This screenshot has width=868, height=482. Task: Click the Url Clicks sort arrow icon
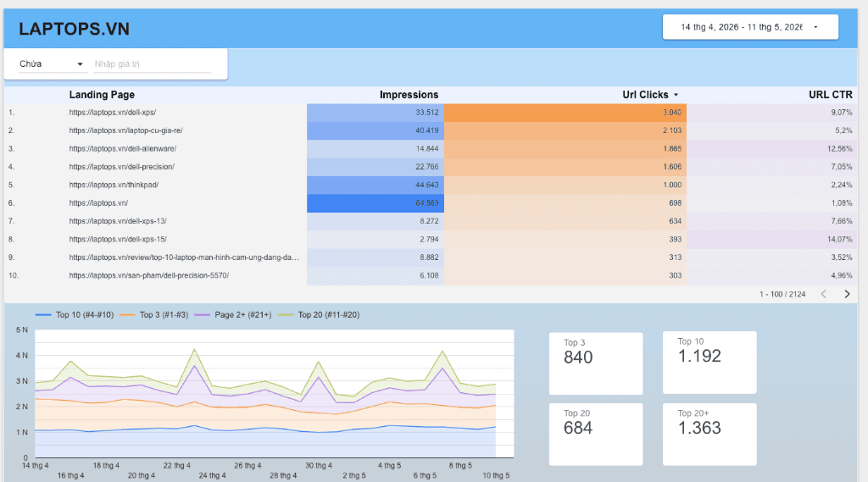676,95
